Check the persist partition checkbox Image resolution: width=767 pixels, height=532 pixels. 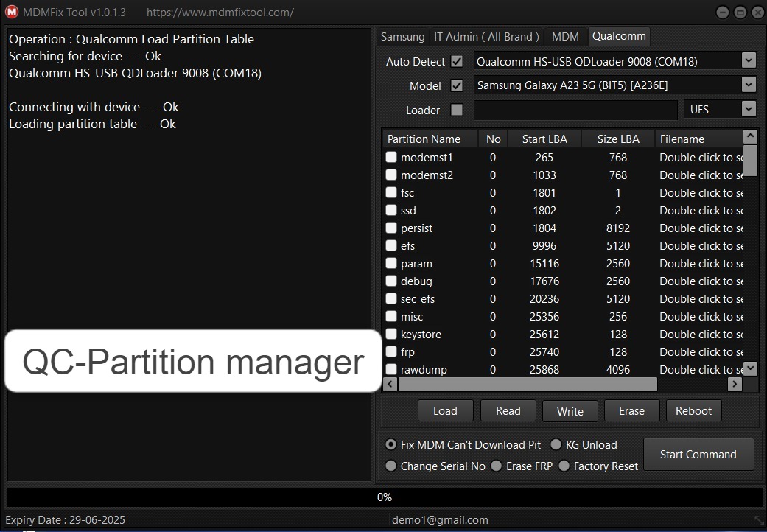tap(390, 228)
